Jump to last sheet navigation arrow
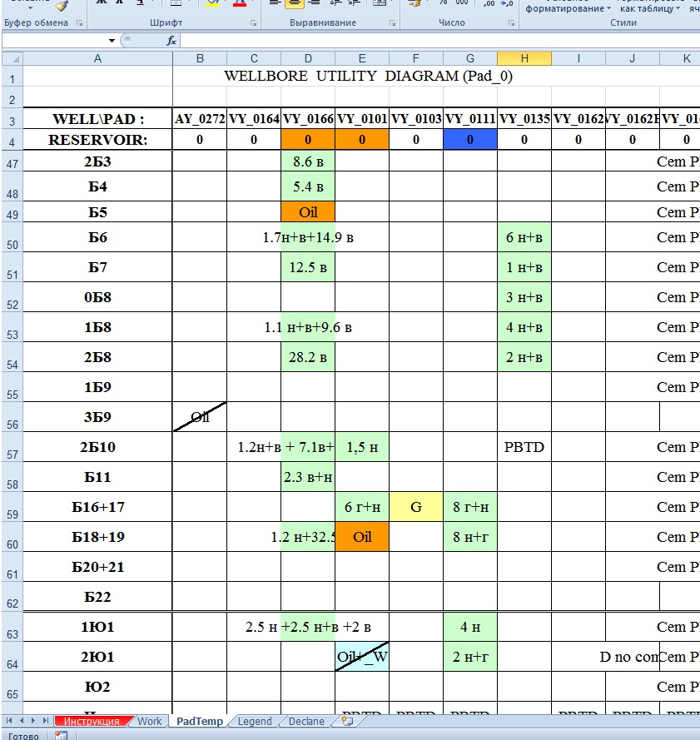Image resolution: width=700 pixels, height=740 pixels. click(45, 721)
